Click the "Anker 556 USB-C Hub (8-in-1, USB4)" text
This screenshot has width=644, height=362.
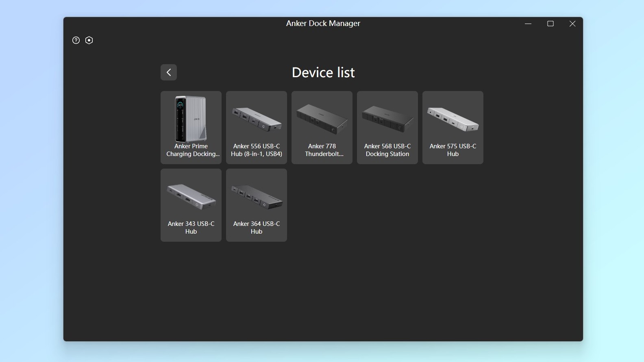click(257, 150)
